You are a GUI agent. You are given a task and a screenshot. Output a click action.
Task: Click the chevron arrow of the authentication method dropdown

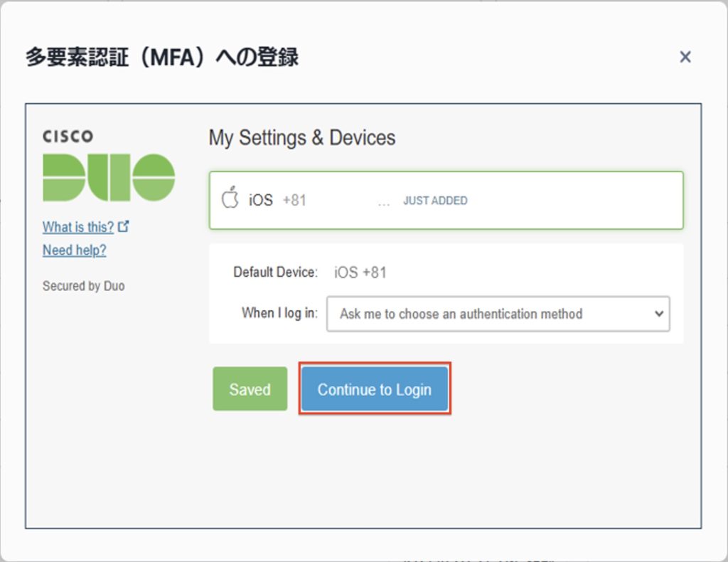point(658,314)
